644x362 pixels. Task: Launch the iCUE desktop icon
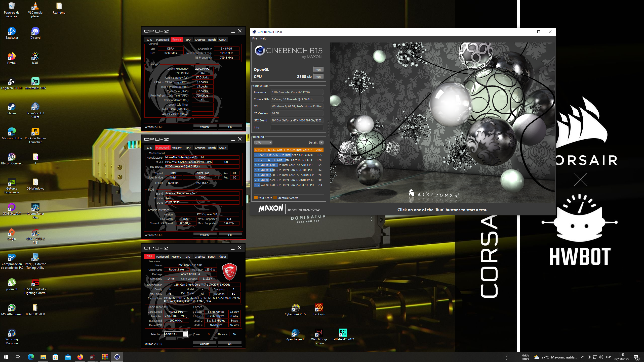click(x=35, y=58)
